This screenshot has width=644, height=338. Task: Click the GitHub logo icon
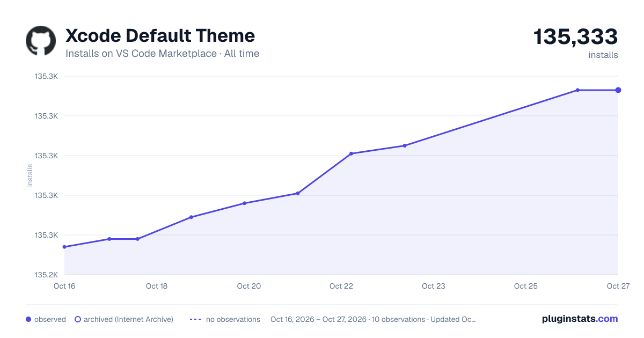pos(41,41)
